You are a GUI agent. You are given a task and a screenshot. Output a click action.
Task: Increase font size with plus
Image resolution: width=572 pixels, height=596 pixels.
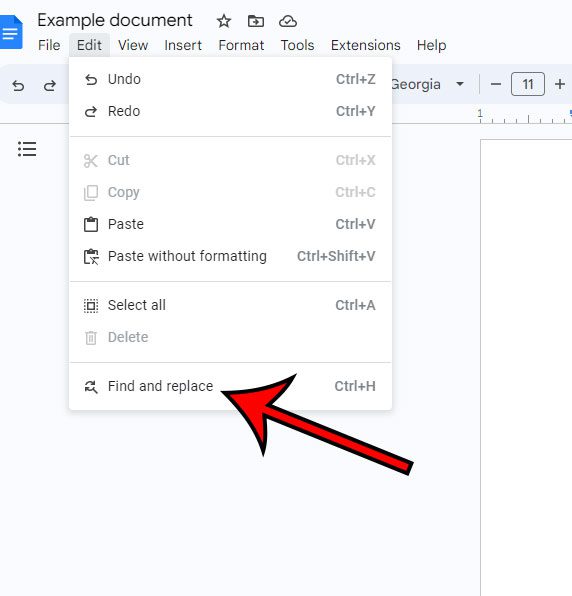coord(559,84)
